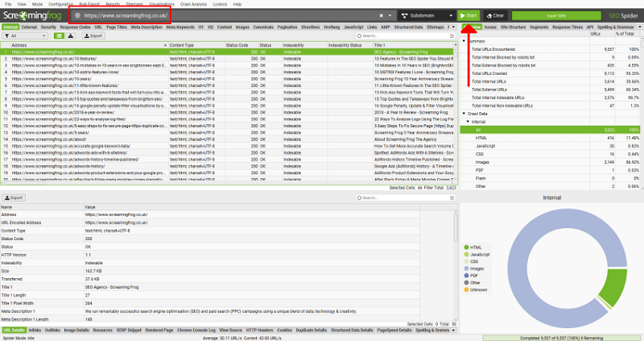Collapse the Internal tree node
This screenshot has height=341, width=644.
point(468,122)
